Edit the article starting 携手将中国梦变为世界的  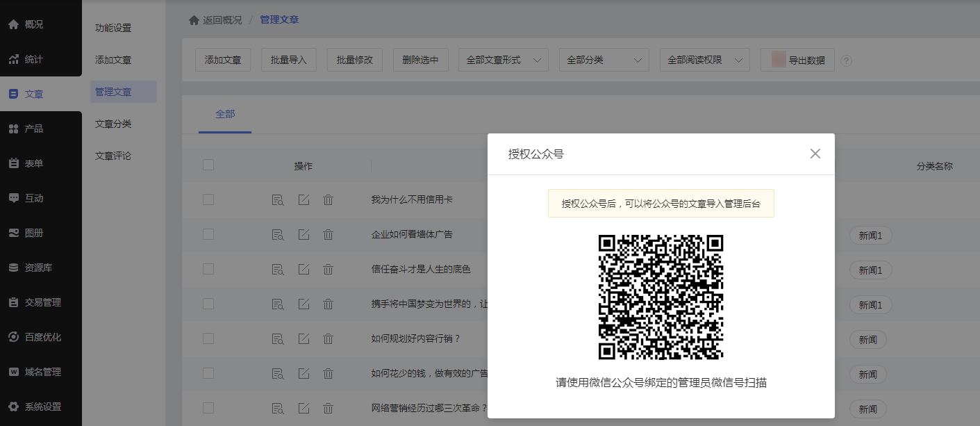(x=304, y=304)
